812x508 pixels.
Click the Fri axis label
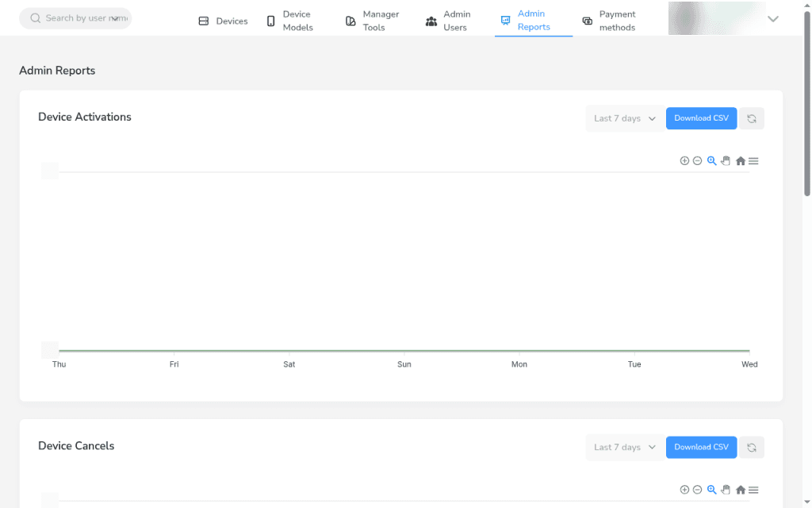[x=174, y=364]
